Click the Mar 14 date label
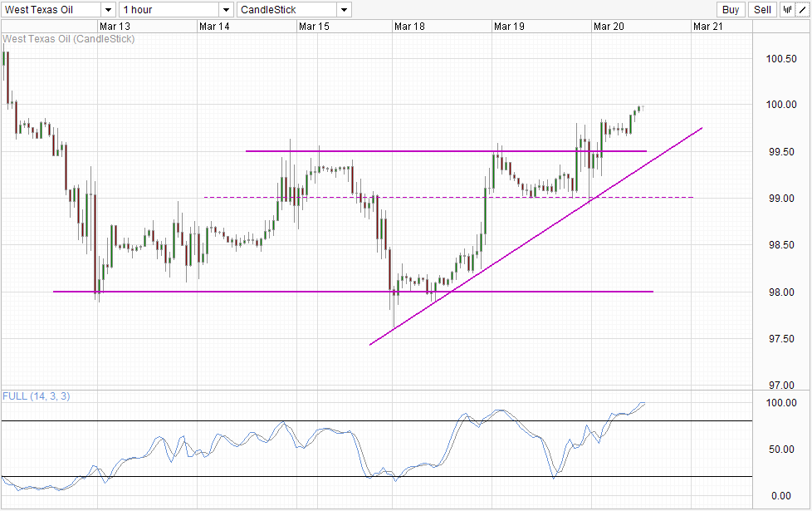This screenshot has height=511, width=812. pos(214,27)
